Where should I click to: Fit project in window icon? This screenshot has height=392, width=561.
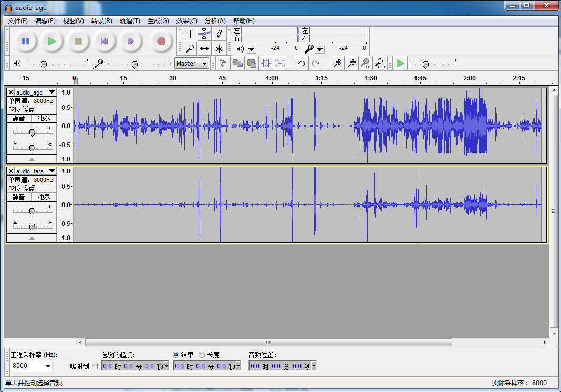[x=380, y=64]
